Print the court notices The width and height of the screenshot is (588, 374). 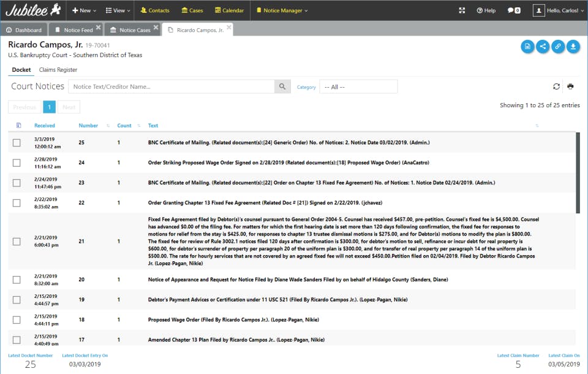[x=570, y=86]
